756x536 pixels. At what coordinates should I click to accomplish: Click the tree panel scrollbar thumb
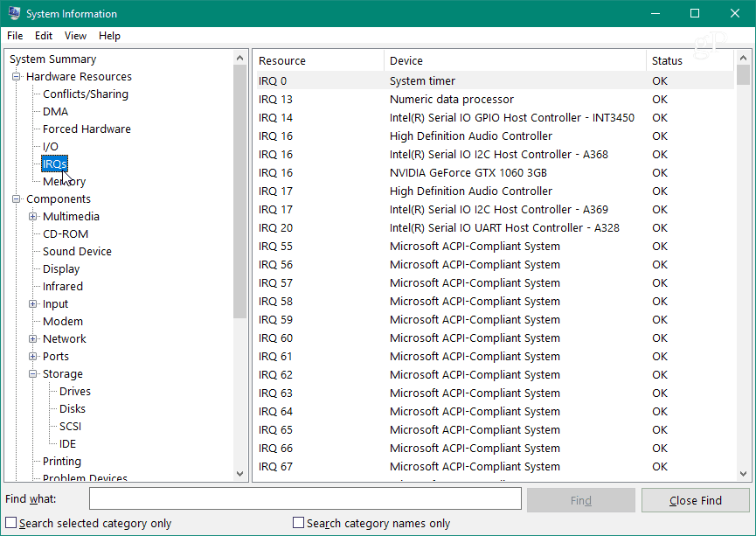click(239, 191)
